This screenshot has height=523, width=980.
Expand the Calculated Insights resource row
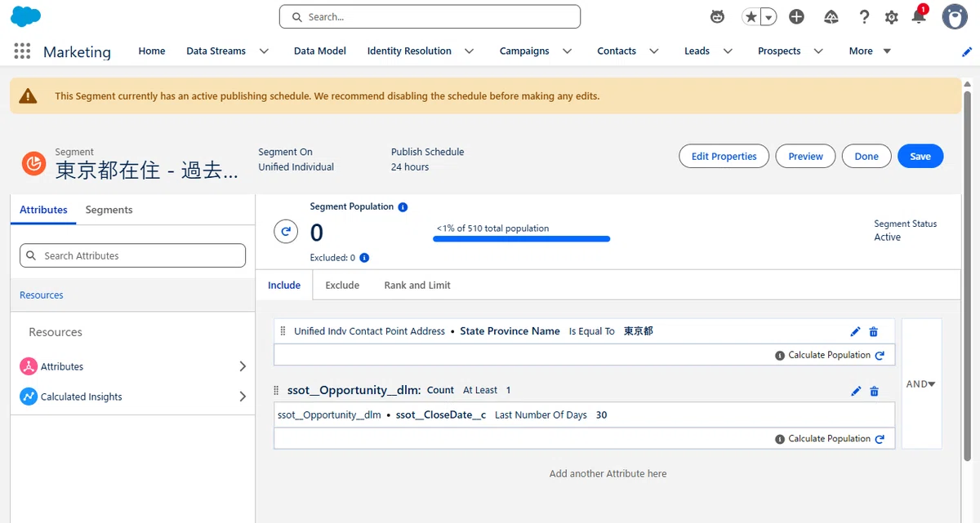(x=243, y=397)
